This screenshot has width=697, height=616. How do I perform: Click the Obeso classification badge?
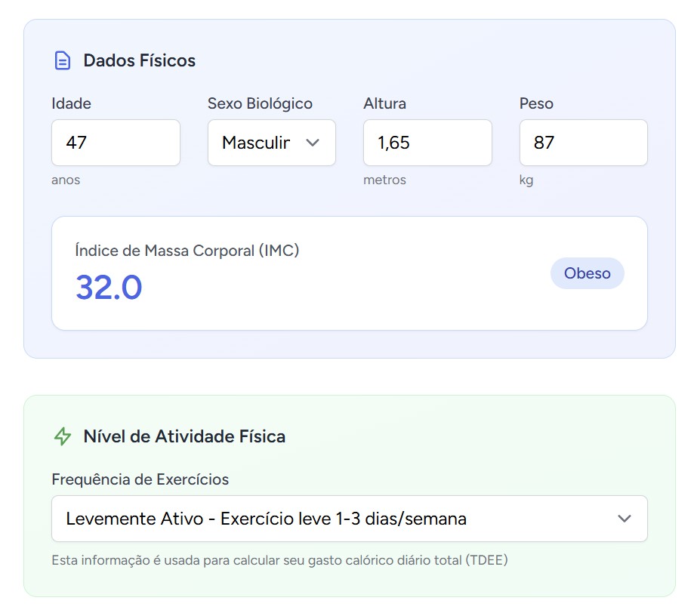pyautogui.click(x=588, y=273)
